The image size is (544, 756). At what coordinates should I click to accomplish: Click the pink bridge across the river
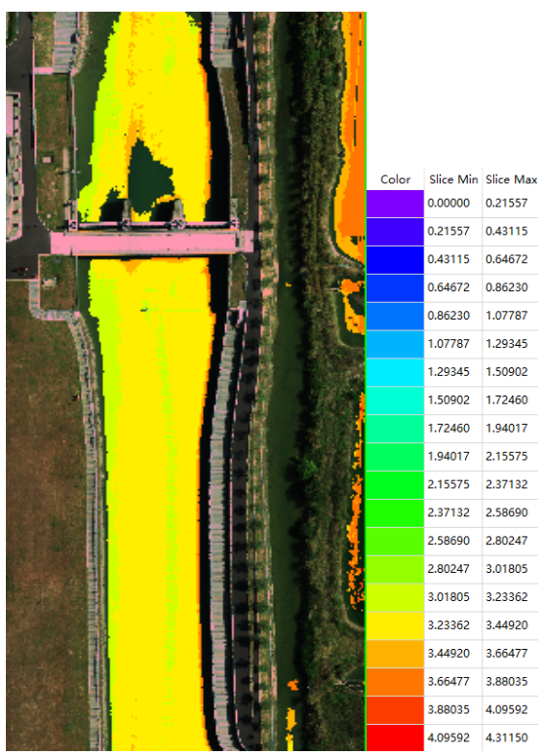(x=152, y=242)
